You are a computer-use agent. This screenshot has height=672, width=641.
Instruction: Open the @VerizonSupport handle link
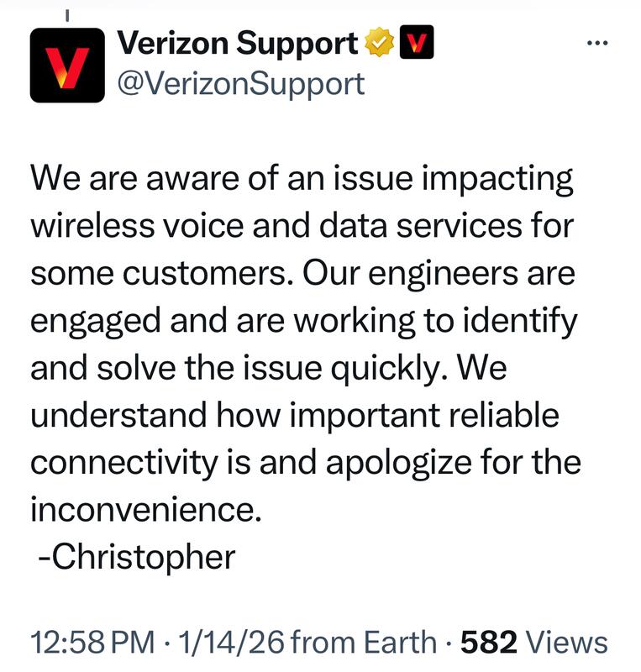click(241, 83)
